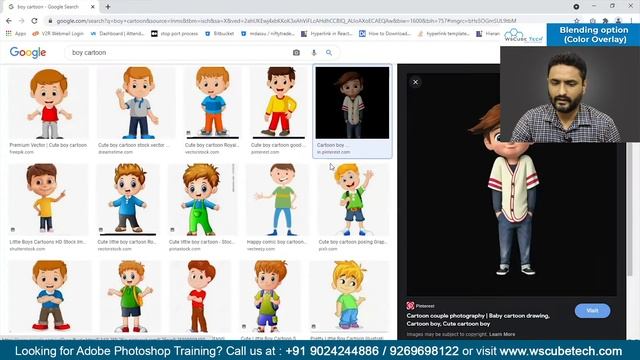Viewport: 640px width, 360px height.
Task: Search by image using the camera icon
Action: (x=296, y=53)
